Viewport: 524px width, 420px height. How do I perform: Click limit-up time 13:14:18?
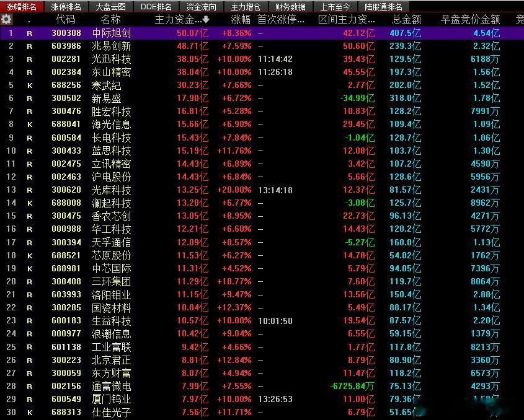coord(275,190)
